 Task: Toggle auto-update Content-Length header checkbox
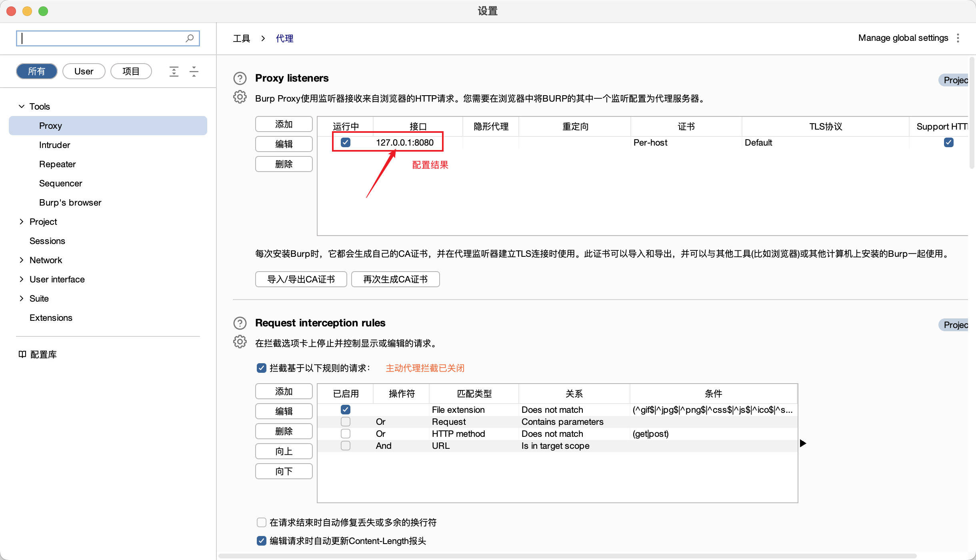click(x=262, y=541)
